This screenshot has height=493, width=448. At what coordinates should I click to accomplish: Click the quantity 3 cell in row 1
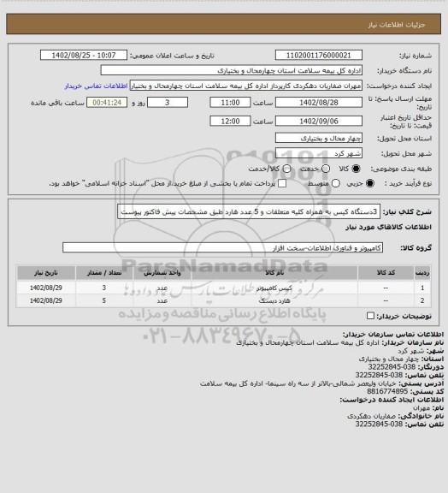(104, 288)
